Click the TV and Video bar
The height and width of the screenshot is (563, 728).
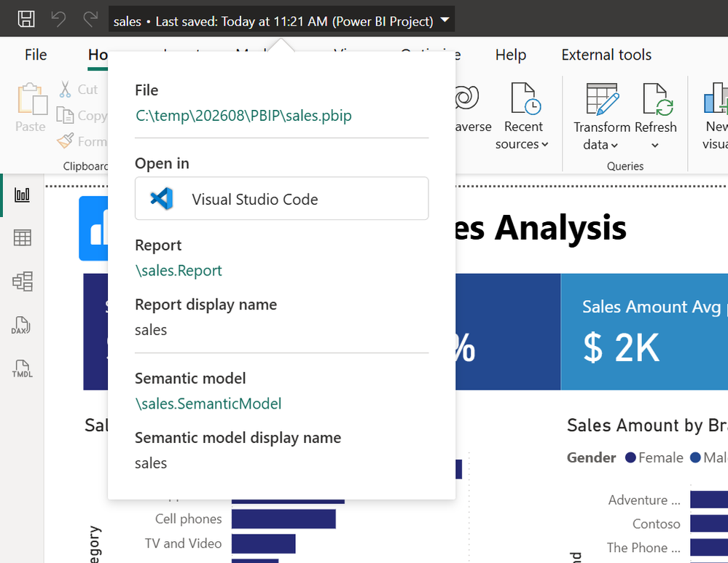[263, 543]
